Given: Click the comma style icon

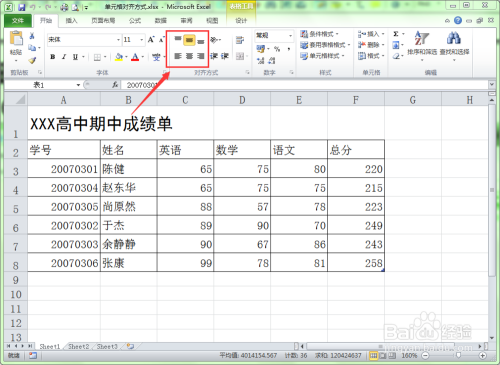Looking at the screenshot, I should (x=288, y=49).
